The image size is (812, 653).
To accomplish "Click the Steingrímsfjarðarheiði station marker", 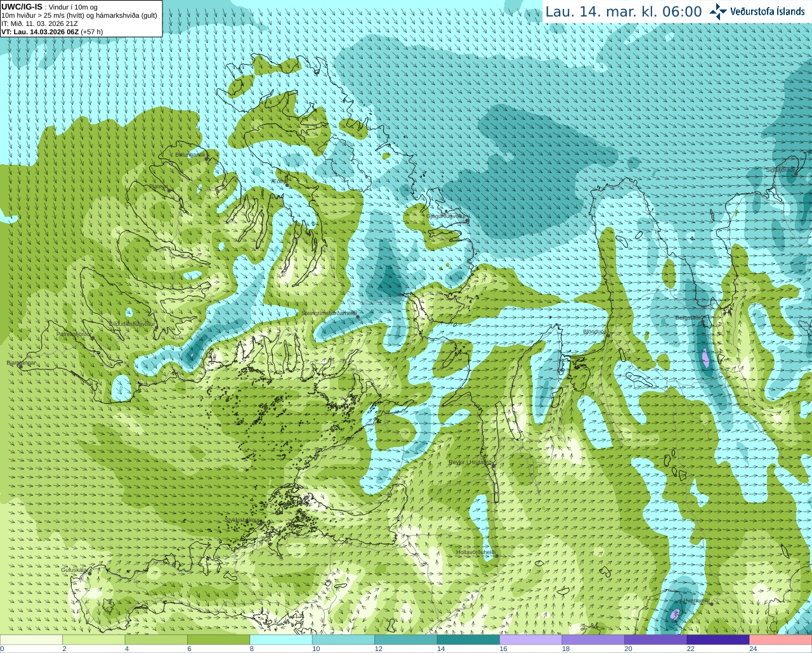I will (x=358, y=316).
